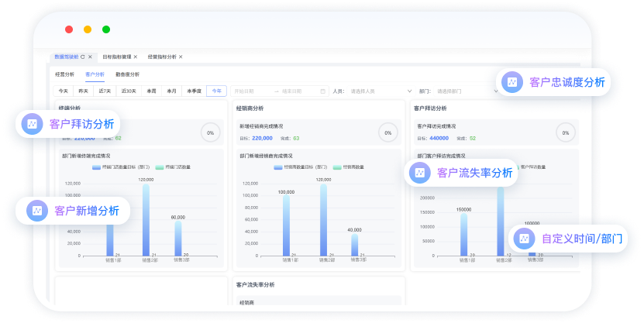This screenshot has height=323, width=644.
Task: Select the 本季度 time range option
Action: (x=194, y=91)
